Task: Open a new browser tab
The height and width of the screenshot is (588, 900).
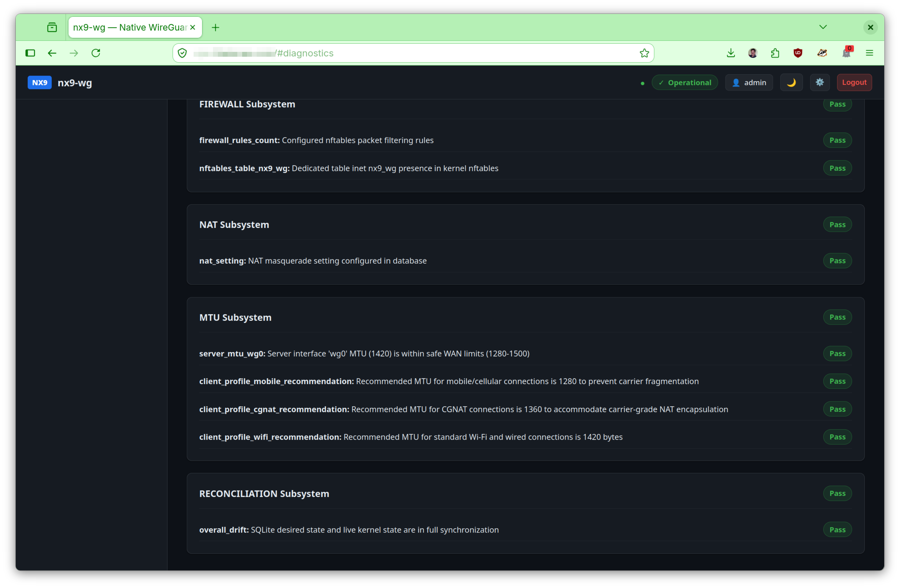Action: 215,27
